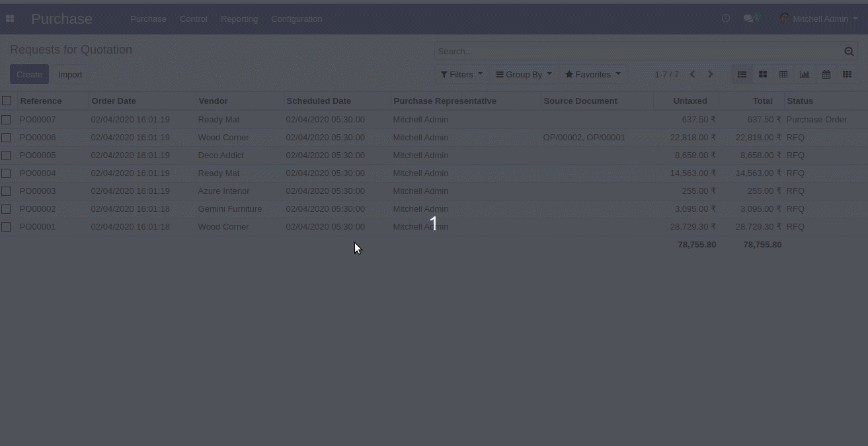Go to next page arrow

coord(711,74)
